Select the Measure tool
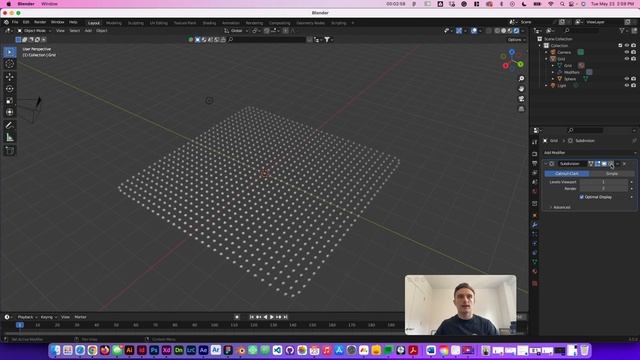 [x=10, y=138]
